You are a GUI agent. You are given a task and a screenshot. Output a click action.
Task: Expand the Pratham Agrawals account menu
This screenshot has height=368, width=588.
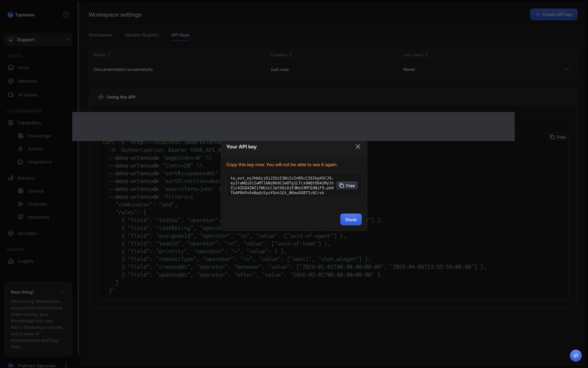[66, 366]
